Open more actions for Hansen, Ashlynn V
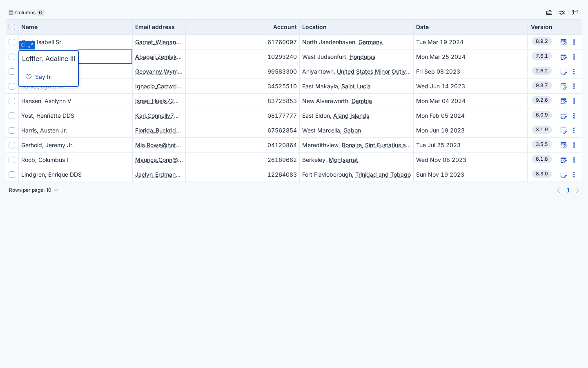 coord(574,101)
